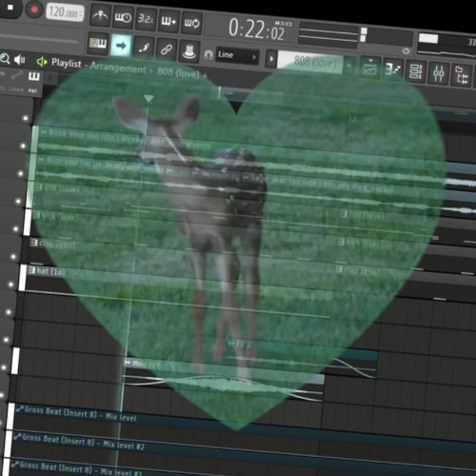Click the song position slider
The image size is (476, 476).
tap(39, 40)
